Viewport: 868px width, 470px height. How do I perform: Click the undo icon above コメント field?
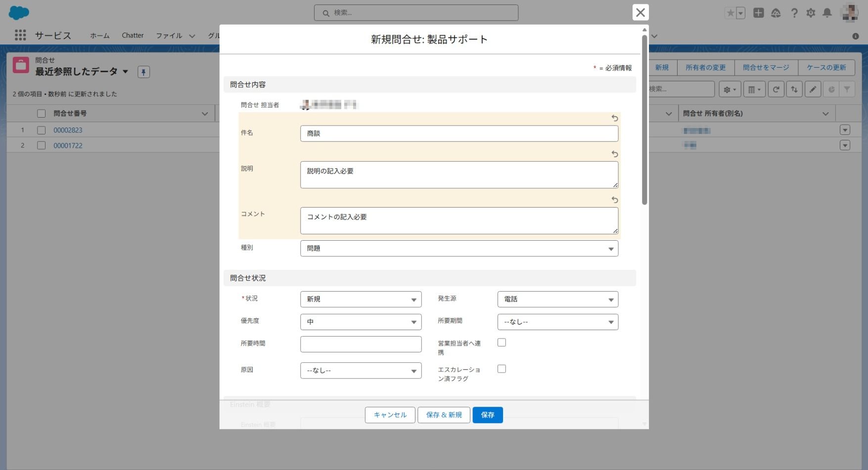[614, 200]
